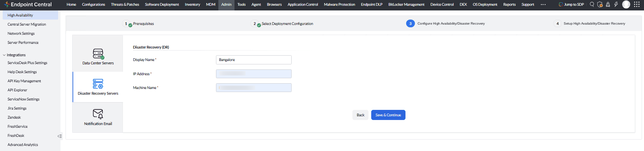644x151 pixels.
Task: Open the Application Control menu
Action: pos(303,4)
